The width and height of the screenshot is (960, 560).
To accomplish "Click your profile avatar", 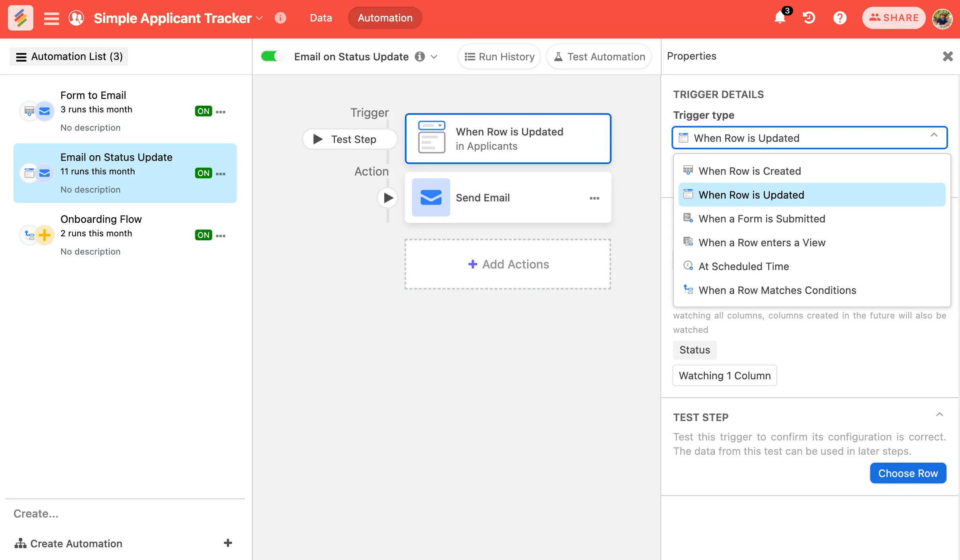I will [x=943, y=18].
